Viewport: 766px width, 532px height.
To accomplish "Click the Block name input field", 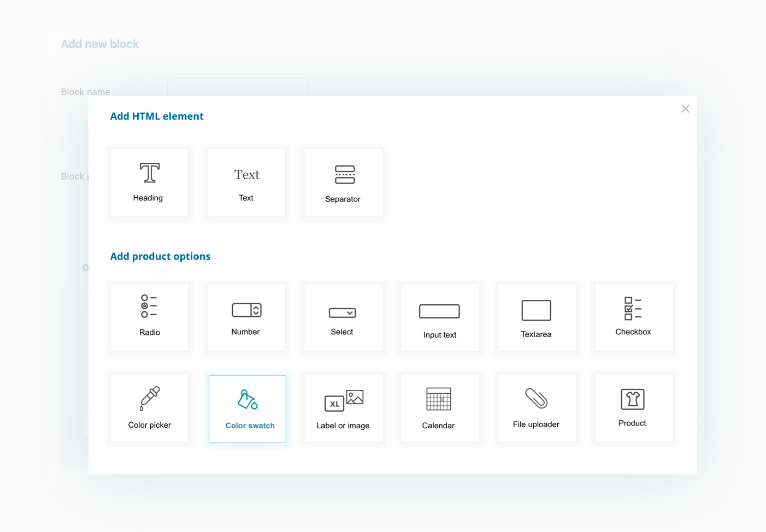I will pyautogui.click(x=237, y=87).
